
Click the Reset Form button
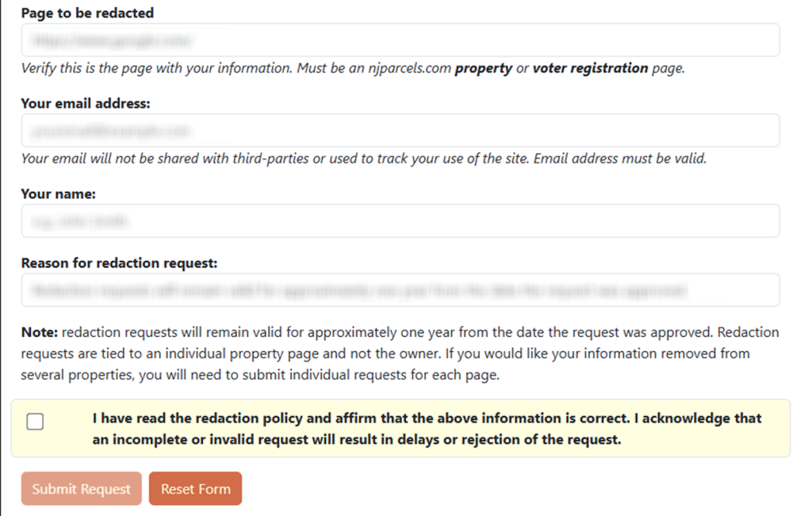pyautogui.click(x=195, y=489)
